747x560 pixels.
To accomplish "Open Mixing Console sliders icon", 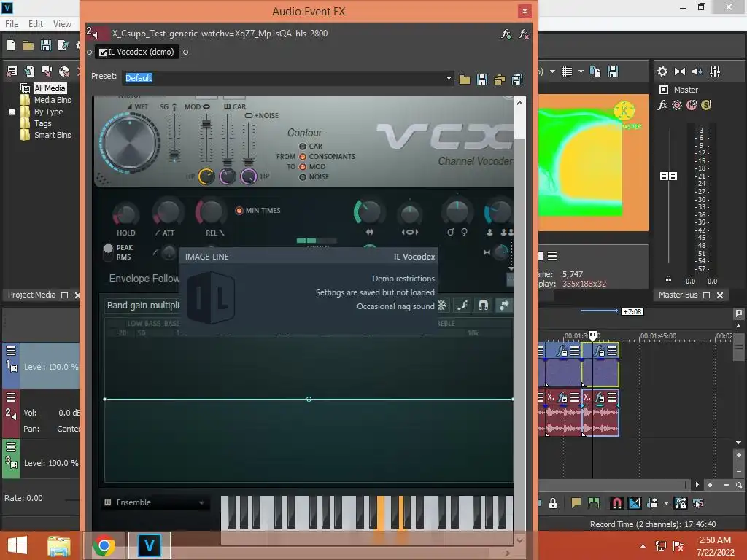I will pos(715,71).
